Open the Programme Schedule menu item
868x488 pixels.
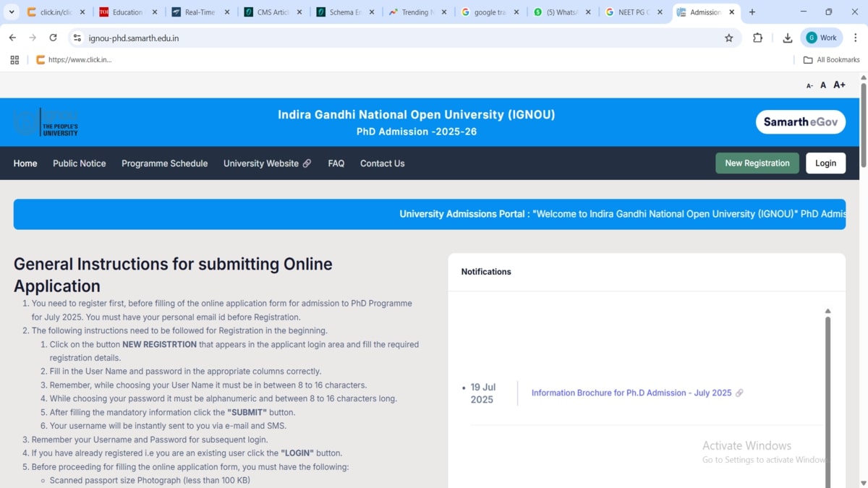click(x=164, y=163)
